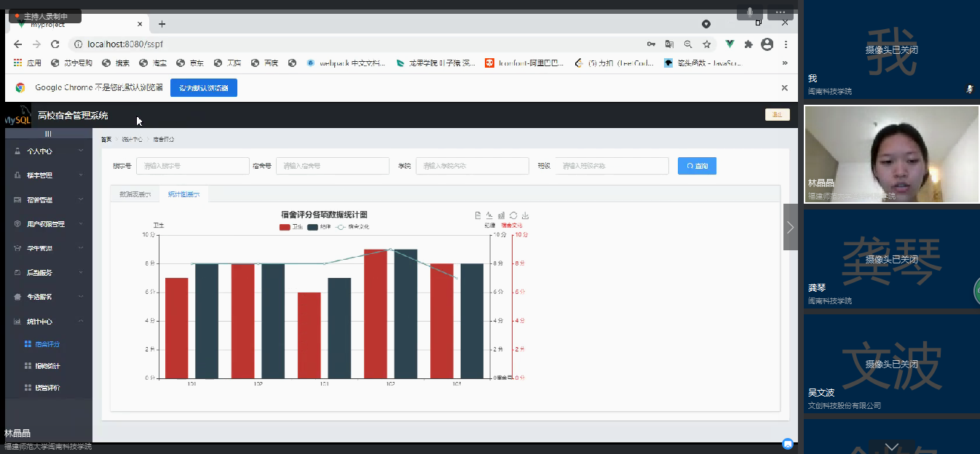Viewport: 980px width, 454px height.
Task: Toggle the 宿舍文化 line legend
Action: point(353,227)
